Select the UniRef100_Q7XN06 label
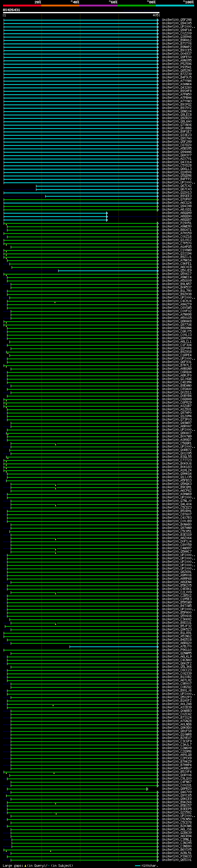197x868 pixels. (x=177, y=125)
